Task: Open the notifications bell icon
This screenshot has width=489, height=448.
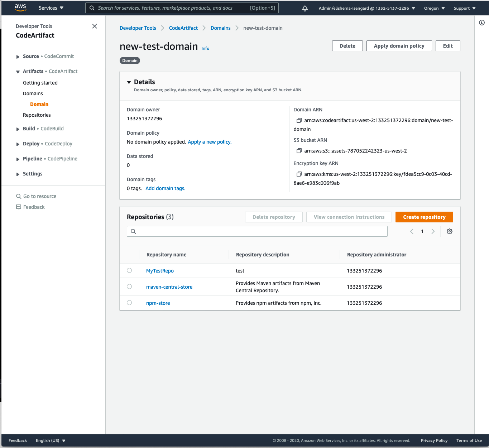Action: (305, 8)
